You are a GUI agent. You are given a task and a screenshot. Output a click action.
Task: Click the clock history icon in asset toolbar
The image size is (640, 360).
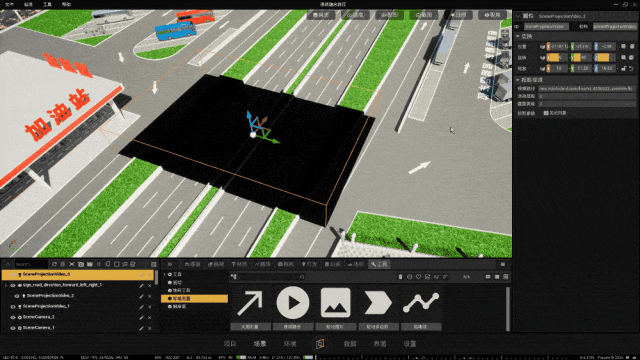409,277
